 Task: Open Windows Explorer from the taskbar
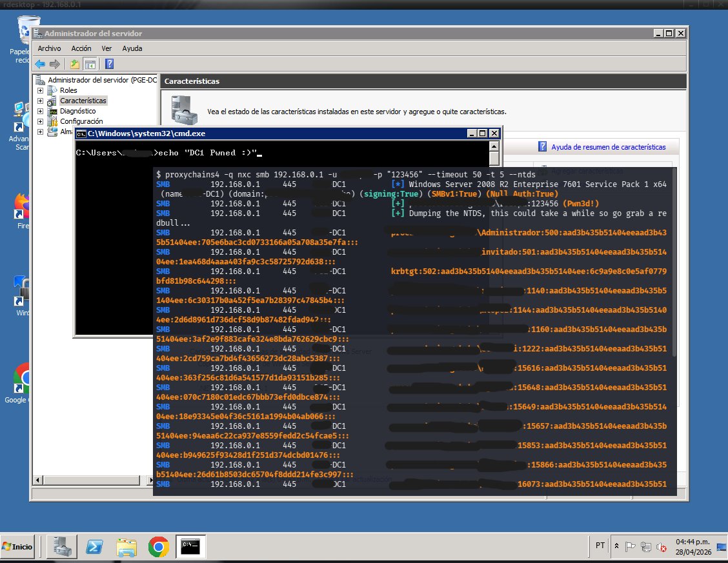pos(126,547)
